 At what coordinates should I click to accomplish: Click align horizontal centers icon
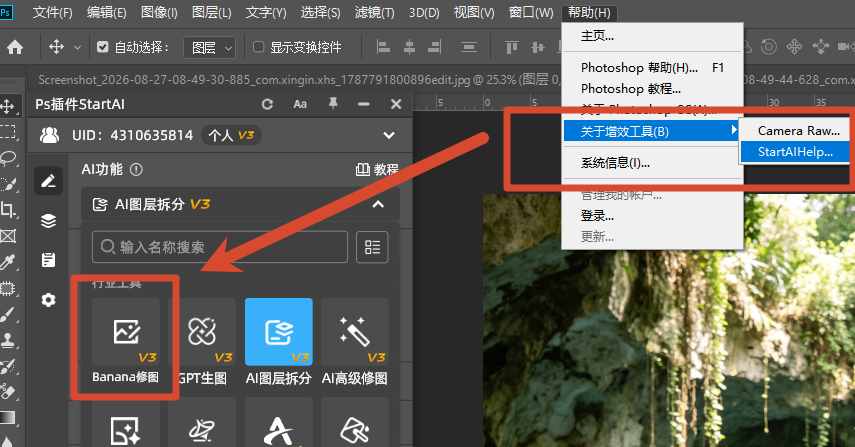tap(410, 47)
